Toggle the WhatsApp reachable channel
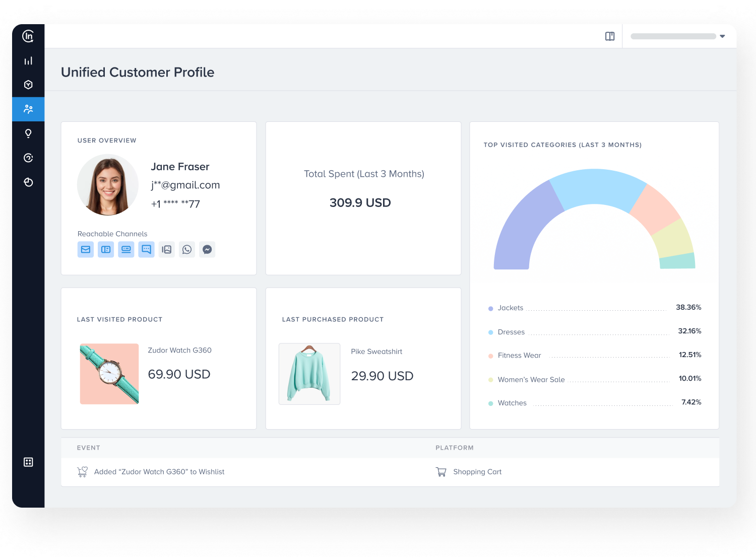 [187, 249]
